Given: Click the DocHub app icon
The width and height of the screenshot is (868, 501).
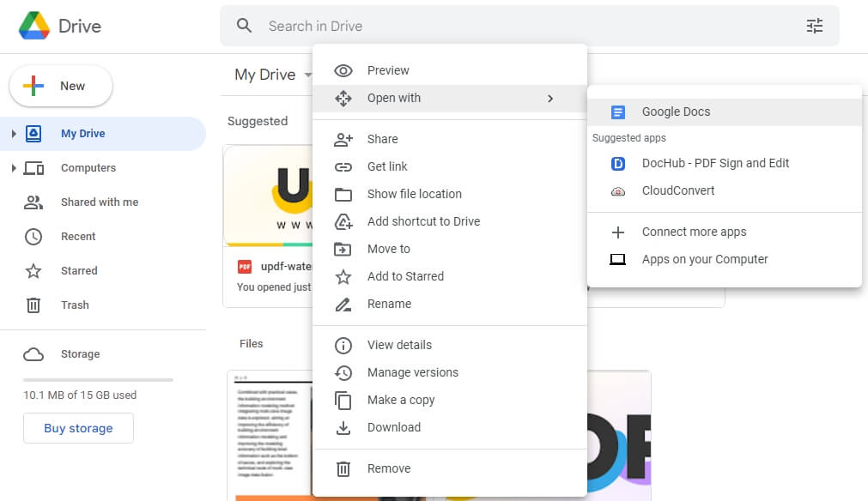Looking at the screenshot, I should (x=618, y=164).
